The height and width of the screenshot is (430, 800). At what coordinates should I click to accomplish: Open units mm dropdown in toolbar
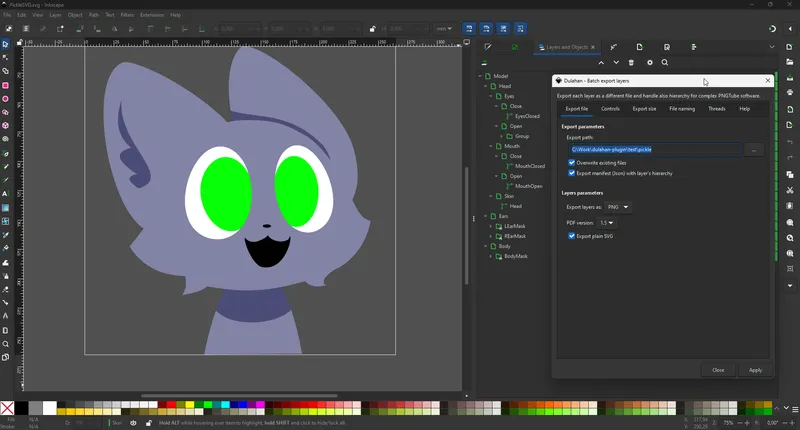click(444, 29)
